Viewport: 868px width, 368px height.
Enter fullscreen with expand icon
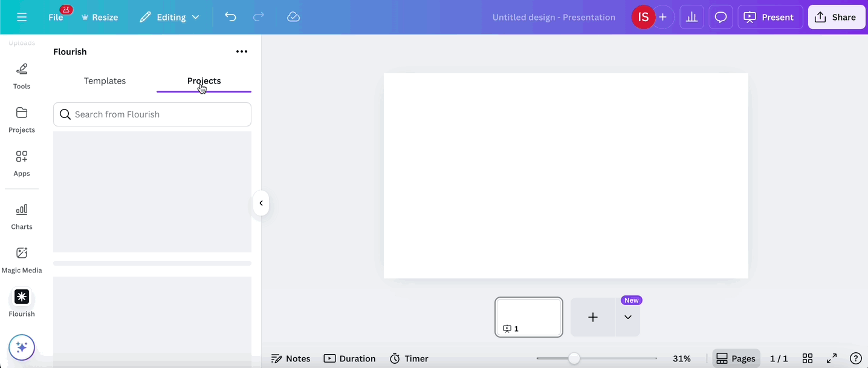point(832,358)
